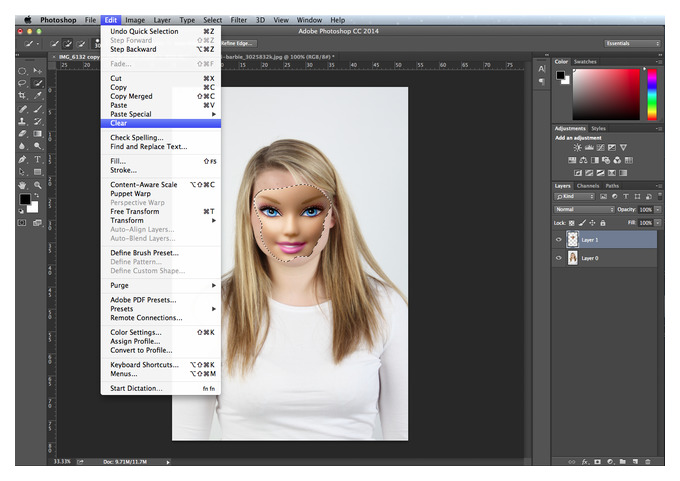Add a Brightness/Contrast adjustment
The image size is (680, 481).
[x=577, y=148]
